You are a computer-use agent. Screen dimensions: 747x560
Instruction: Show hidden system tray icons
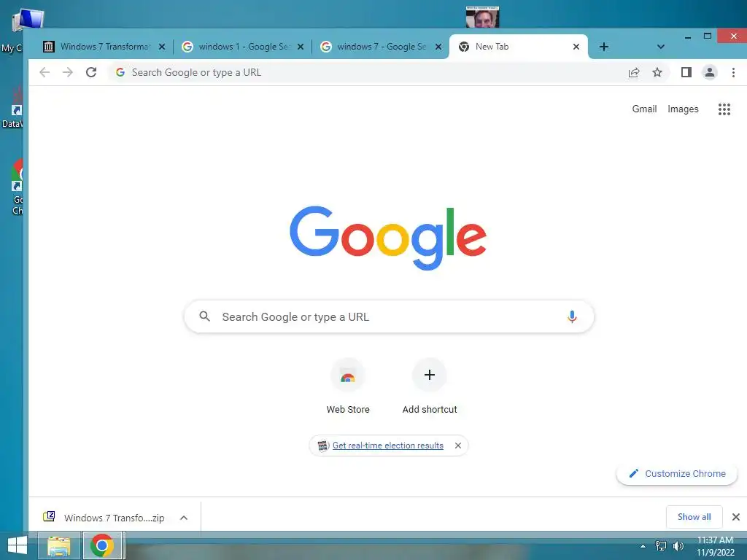[643, 546]
